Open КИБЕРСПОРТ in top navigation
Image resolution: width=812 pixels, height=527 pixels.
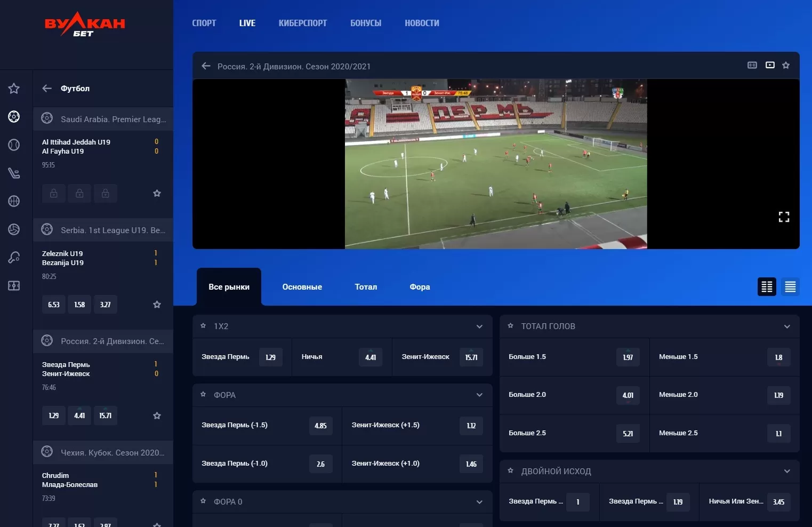[x=302, y=23]
